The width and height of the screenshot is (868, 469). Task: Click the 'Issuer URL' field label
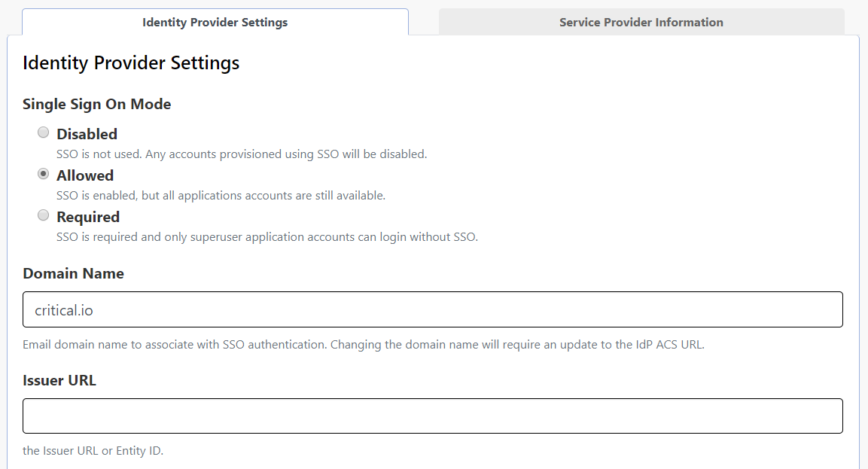(x=59, y=380)
